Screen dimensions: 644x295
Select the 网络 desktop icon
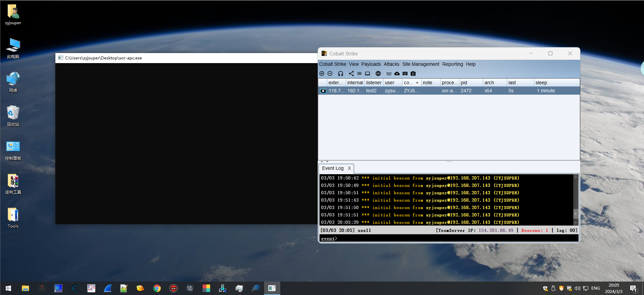(13, 82)
